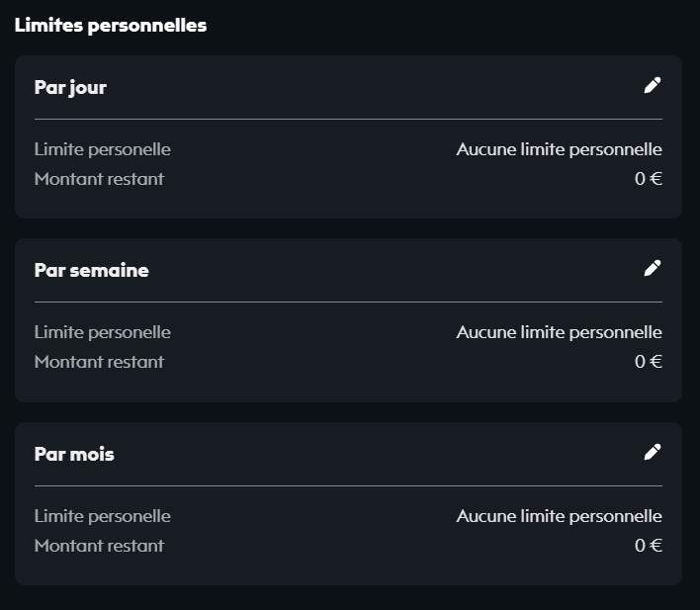The image size is (700, 610).
Task: Click the pencil icon for Par semaine
Action: coord(652,269)
